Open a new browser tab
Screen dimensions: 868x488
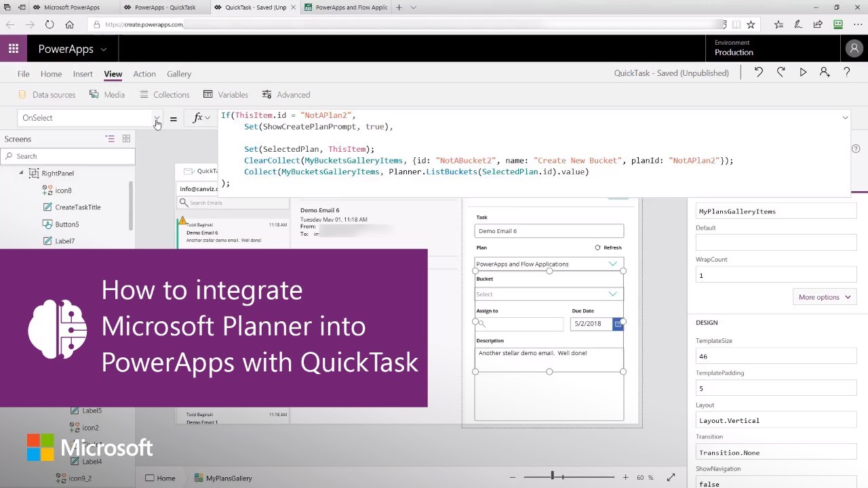399,7
